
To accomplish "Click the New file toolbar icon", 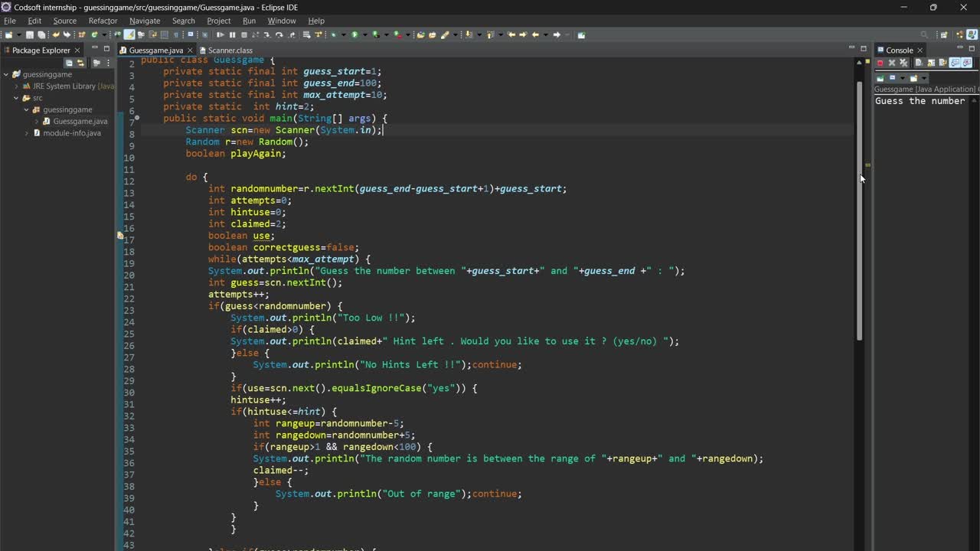I will [8, 34].
